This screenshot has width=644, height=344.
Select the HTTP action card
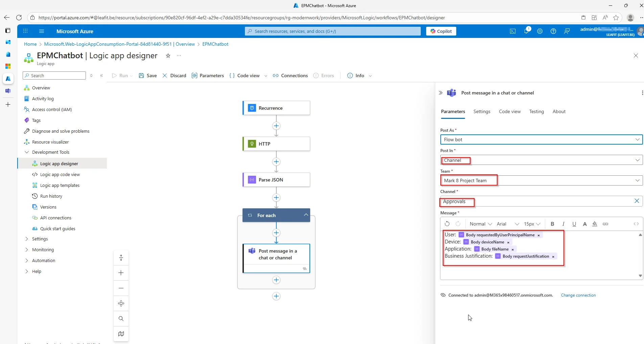pos(276,144)
